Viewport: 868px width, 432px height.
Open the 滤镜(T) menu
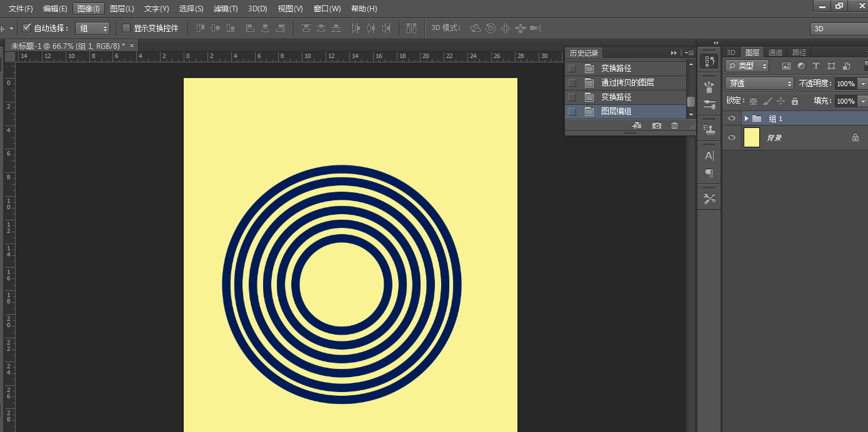click(226, 9)
